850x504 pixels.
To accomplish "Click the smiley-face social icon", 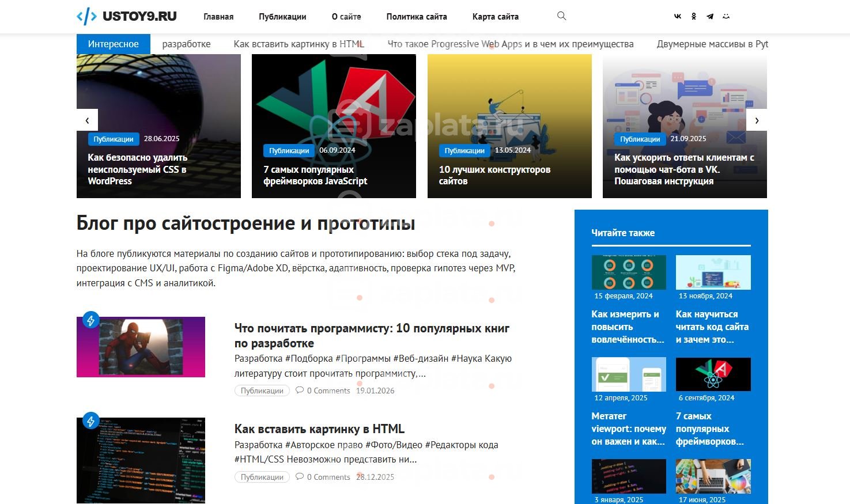I will pyautogui.click(x=726, y=16).
